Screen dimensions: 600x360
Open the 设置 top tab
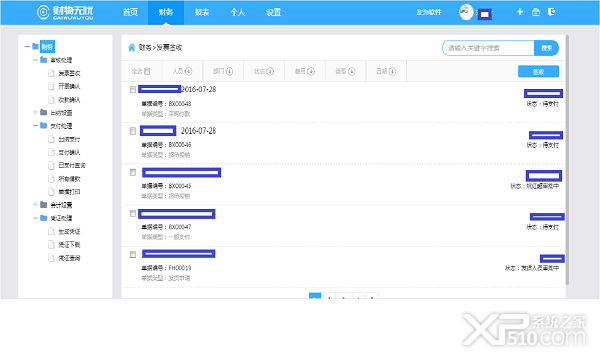(273, 12)
